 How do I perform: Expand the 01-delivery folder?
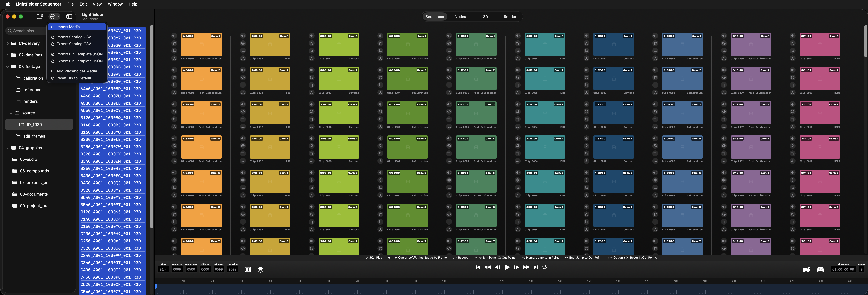click(8, 43)
